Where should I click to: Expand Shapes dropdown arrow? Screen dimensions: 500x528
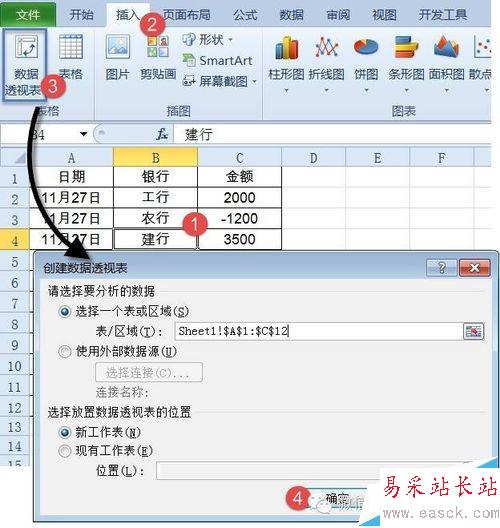coord(230,40)
